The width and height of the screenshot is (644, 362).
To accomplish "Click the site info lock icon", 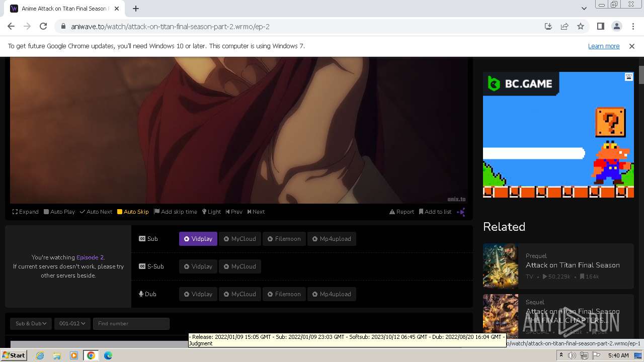I will pos(63,27).
